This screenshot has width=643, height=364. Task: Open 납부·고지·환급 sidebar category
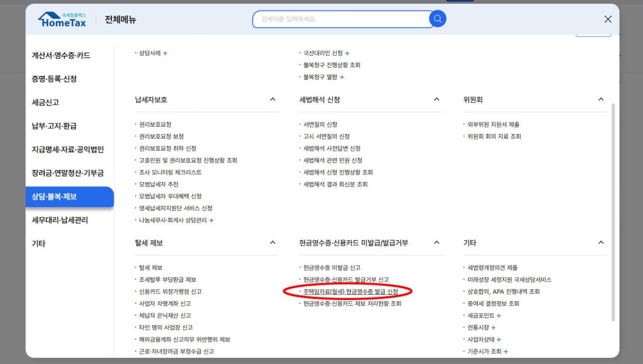tap(54, 126)
